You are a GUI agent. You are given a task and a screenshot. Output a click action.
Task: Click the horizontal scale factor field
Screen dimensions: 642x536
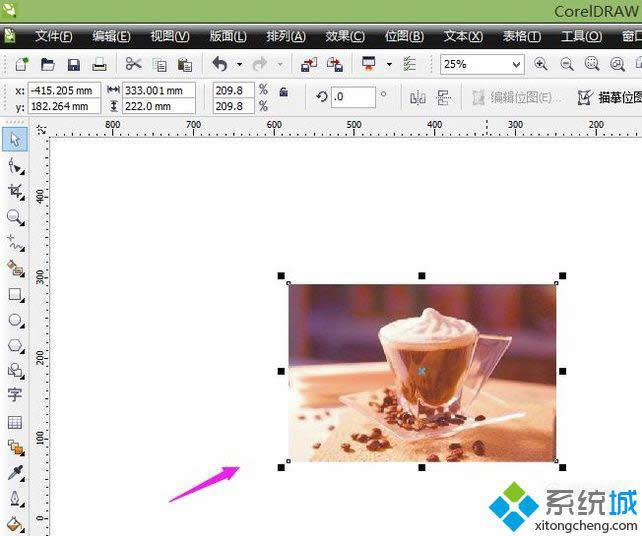[x=233, y=90]
